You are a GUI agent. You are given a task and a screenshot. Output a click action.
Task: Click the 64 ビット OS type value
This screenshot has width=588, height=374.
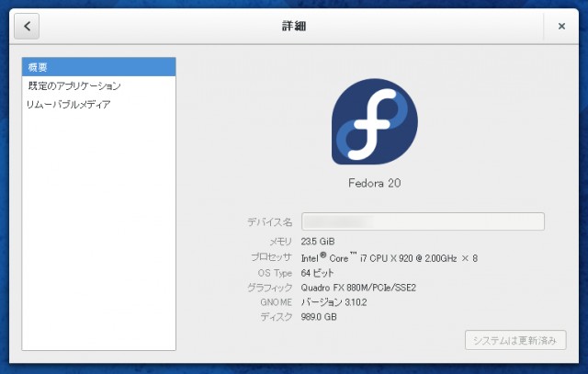(x=317, y=273)
